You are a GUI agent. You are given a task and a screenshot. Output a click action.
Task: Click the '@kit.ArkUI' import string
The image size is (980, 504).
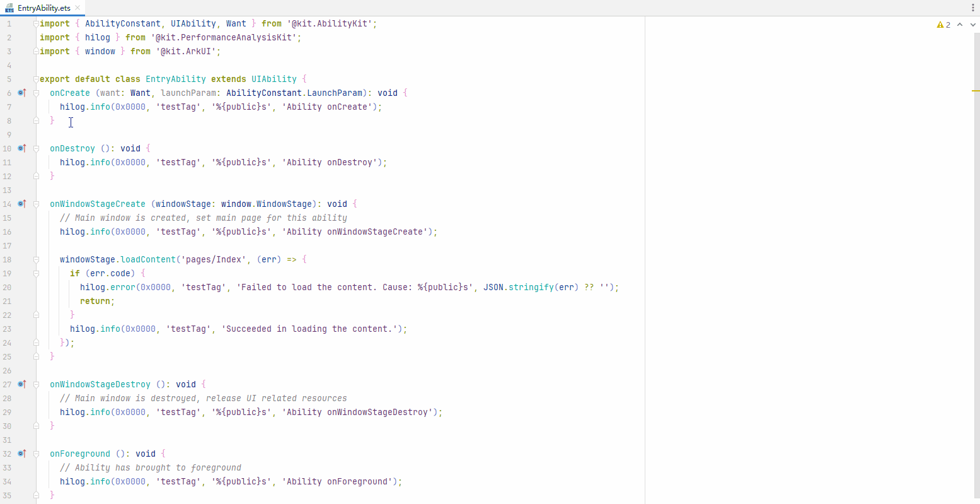click(x=186, y=51)
